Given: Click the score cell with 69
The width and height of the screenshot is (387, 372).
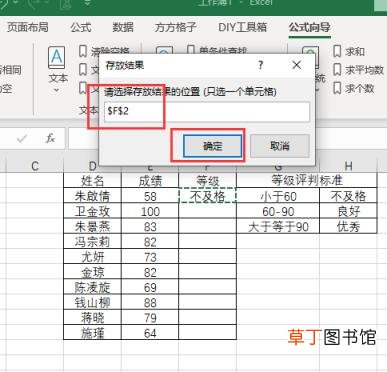Looking at the screenshot, I should coord(150,287).
